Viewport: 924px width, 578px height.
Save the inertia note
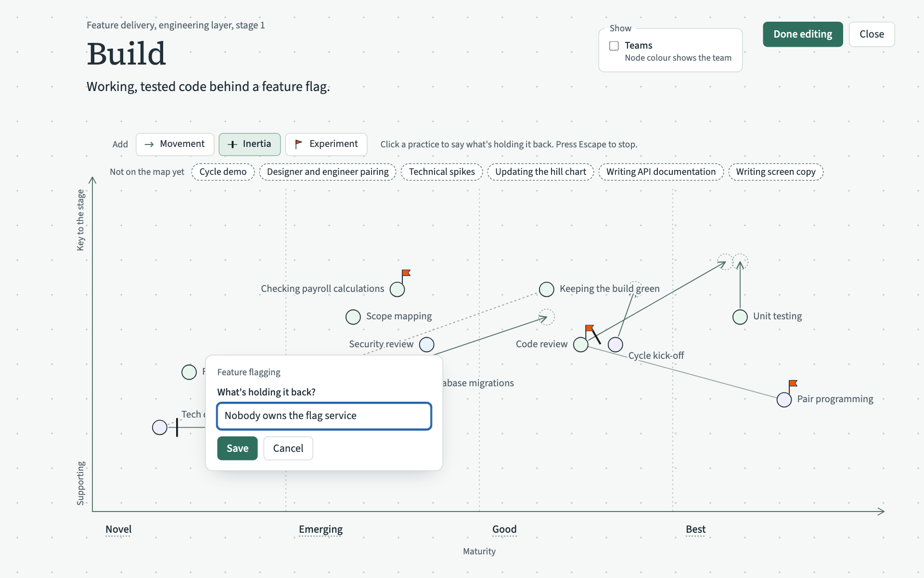tap(237, 448)
